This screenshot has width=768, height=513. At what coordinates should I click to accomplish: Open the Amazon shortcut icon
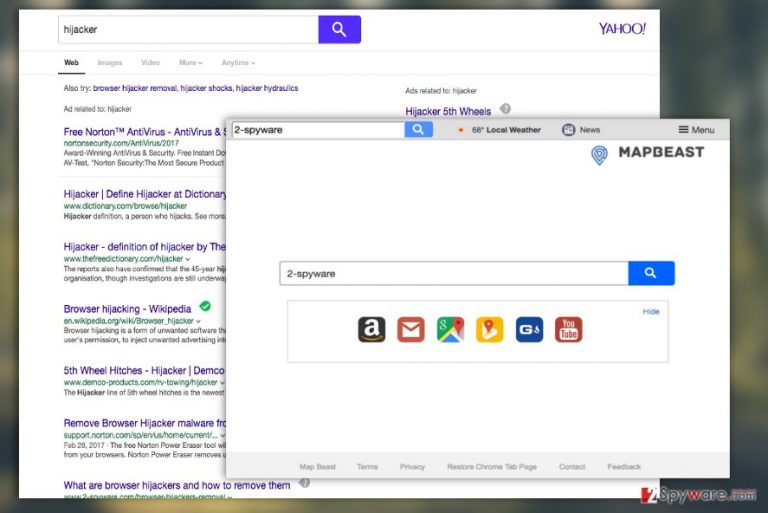(372, 329)
